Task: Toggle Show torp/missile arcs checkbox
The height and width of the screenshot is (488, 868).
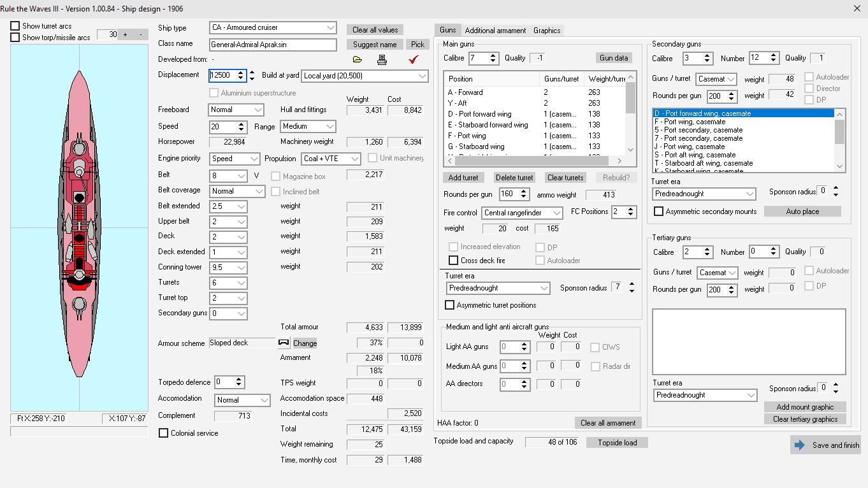Action: [15, 38]
